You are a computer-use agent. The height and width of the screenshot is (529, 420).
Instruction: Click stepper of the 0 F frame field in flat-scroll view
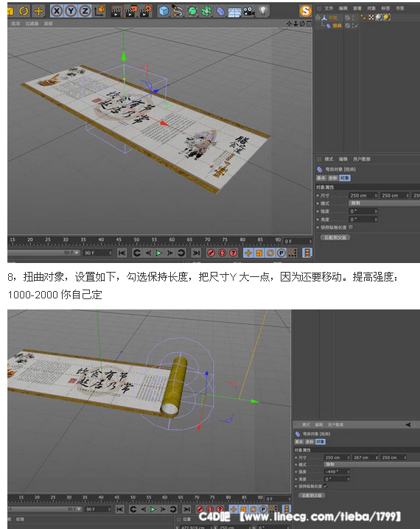pyautogui.click(x=310, y=241)
